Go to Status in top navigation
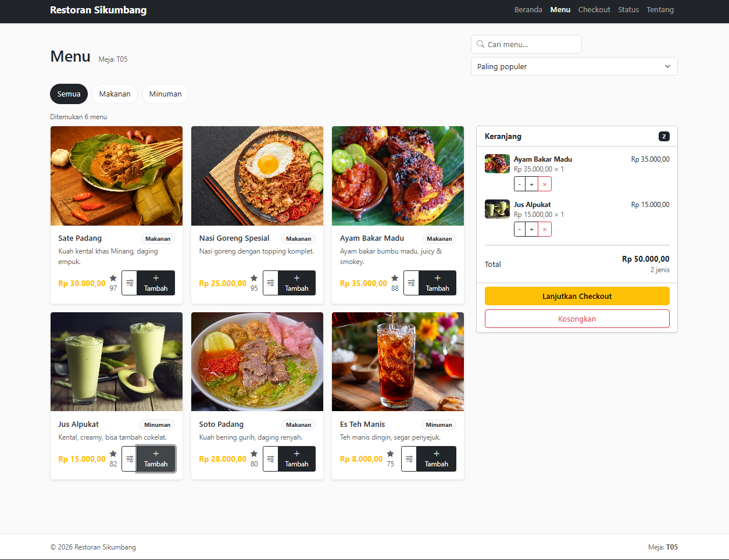The height and width of the screenshot is (560, 729). (x=628, y=10)
